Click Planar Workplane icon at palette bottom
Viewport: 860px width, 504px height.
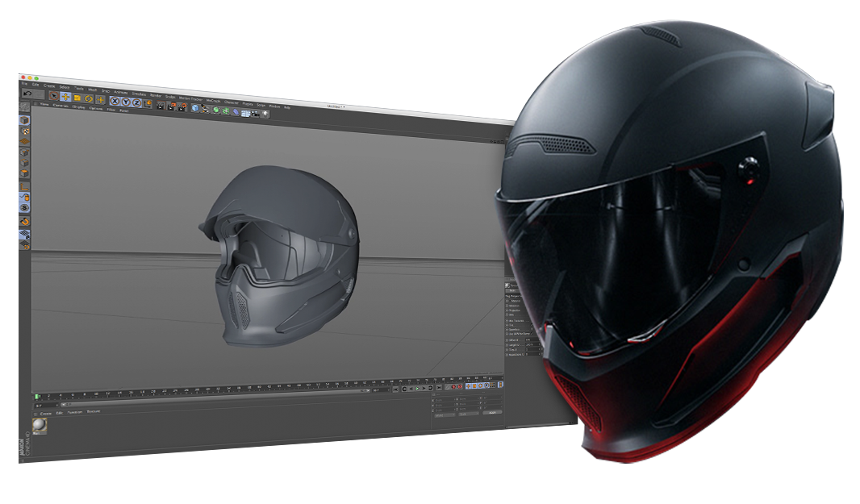point(25,245)
